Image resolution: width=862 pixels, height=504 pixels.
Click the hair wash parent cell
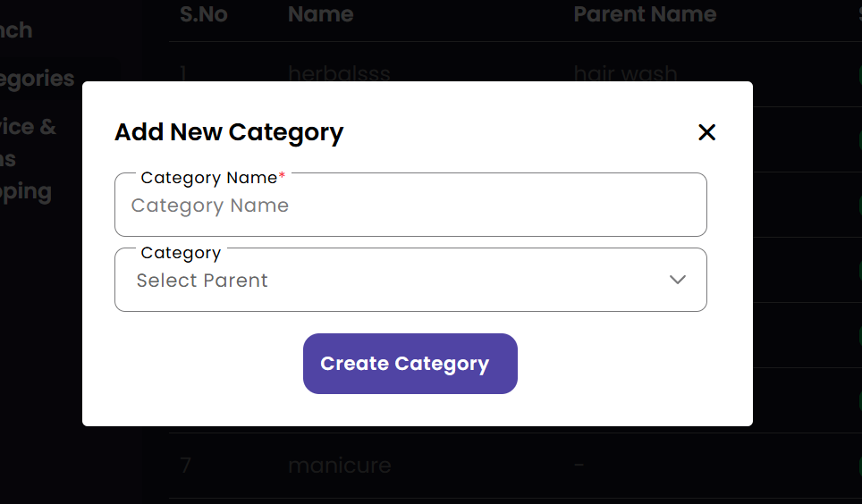pos(625,73)
